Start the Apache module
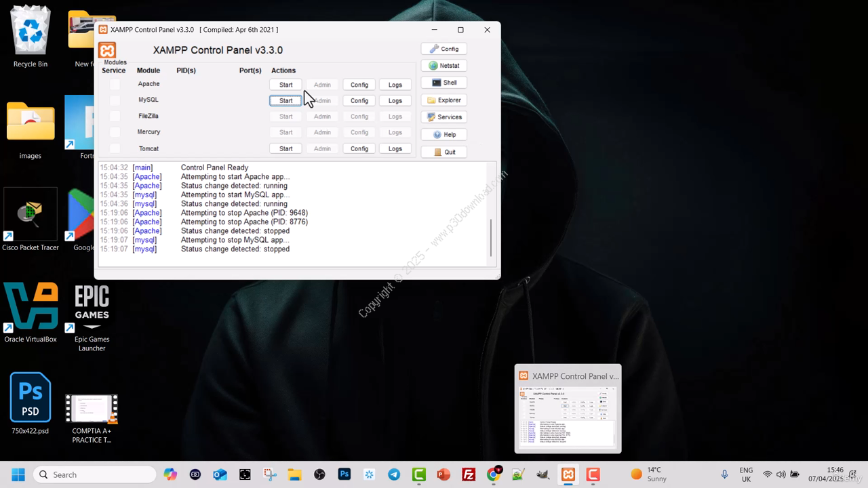The width and height of the screenshot is (868, 488). 285,85
